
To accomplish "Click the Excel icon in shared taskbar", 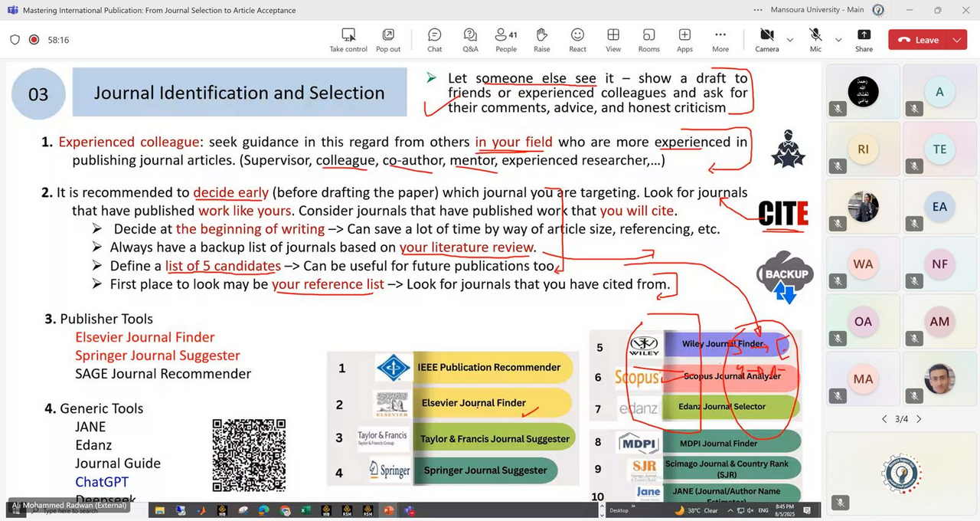I will coord(305,510).
